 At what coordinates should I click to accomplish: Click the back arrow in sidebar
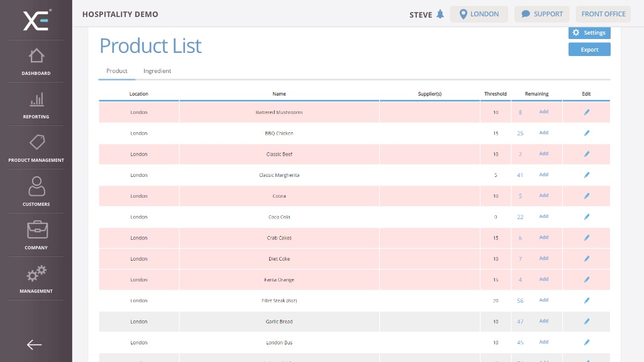34,344
